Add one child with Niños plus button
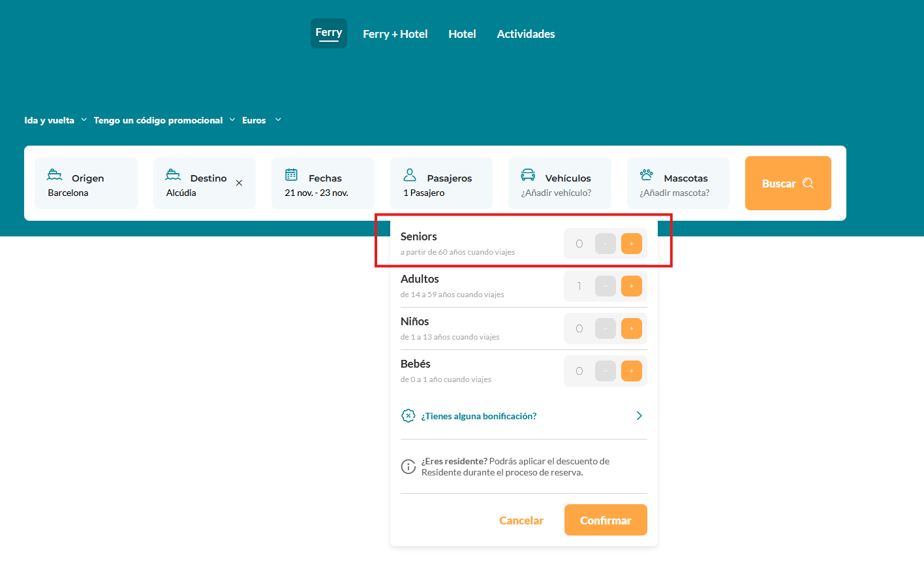Viewport: 924px width, 561px height. pyautogui.click(x=631, y=329)
